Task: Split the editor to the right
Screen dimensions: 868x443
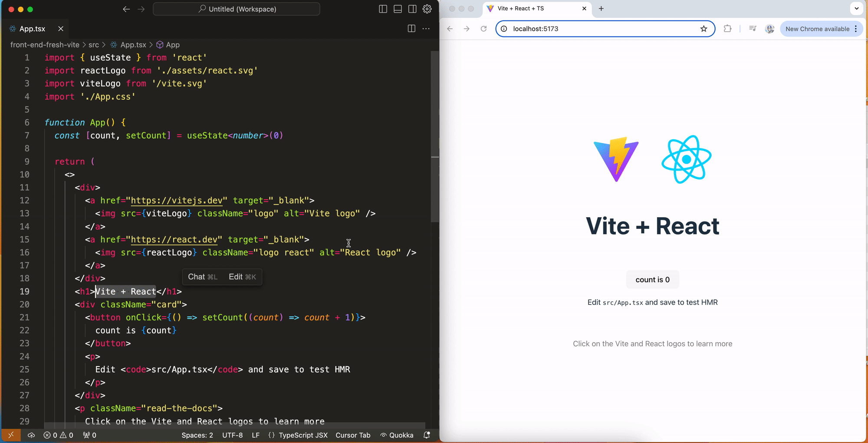Action: 411,29
